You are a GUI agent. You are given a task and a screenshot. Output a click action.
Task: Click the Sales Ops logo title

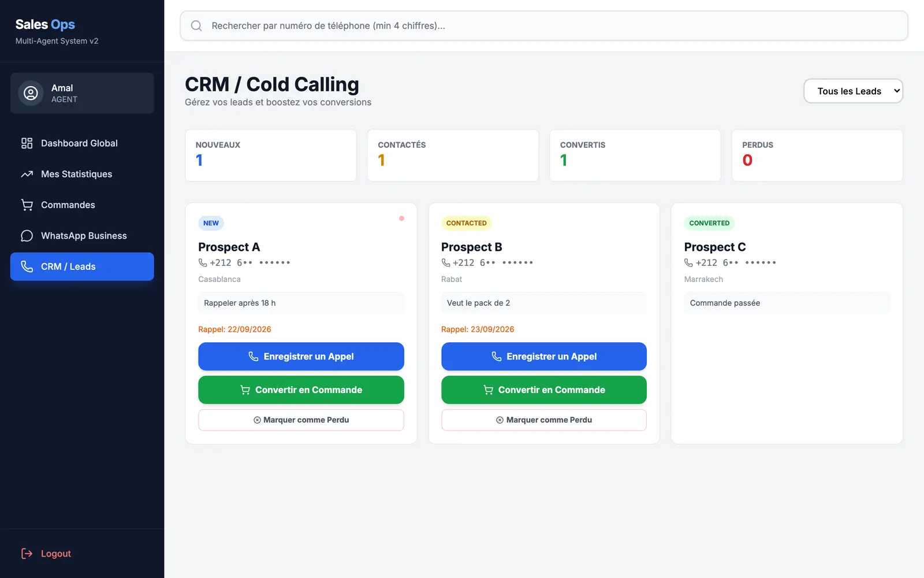pos(45,24)
